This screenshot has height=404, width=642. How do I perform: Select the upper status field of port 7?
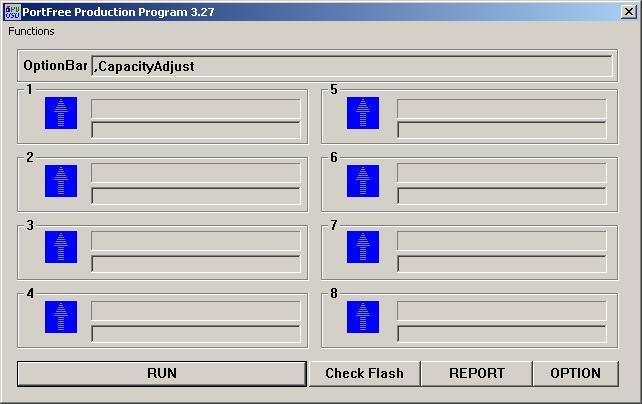tap(502, 241)
